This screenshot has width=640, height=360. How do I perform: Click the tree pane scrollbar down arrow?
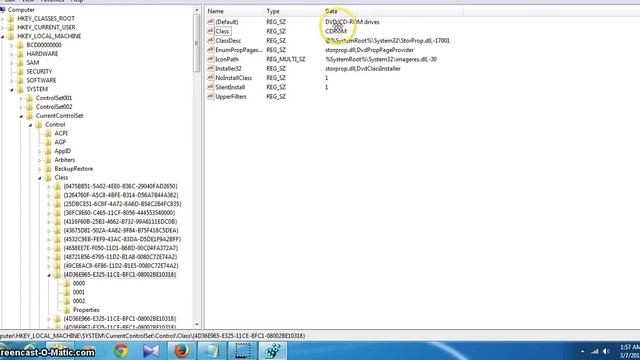click(x=197, y=324)
